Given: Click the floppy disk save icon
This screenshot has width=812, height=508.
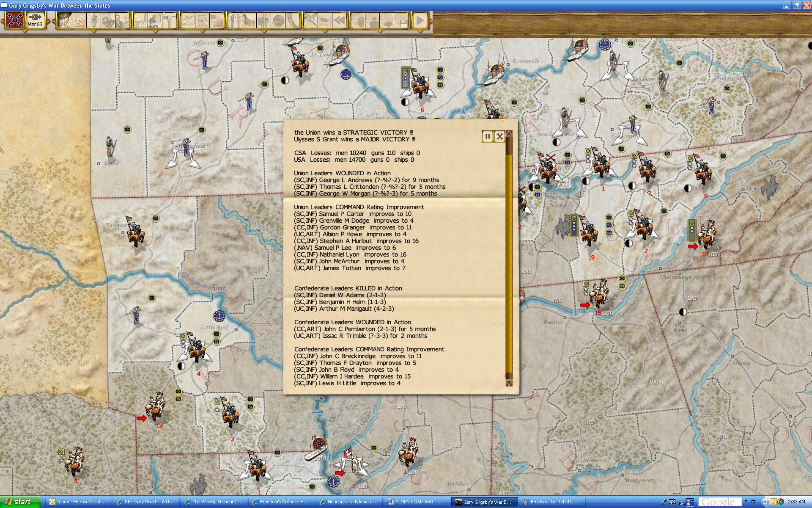Looking at the screenshot, I should click(401, 20).
